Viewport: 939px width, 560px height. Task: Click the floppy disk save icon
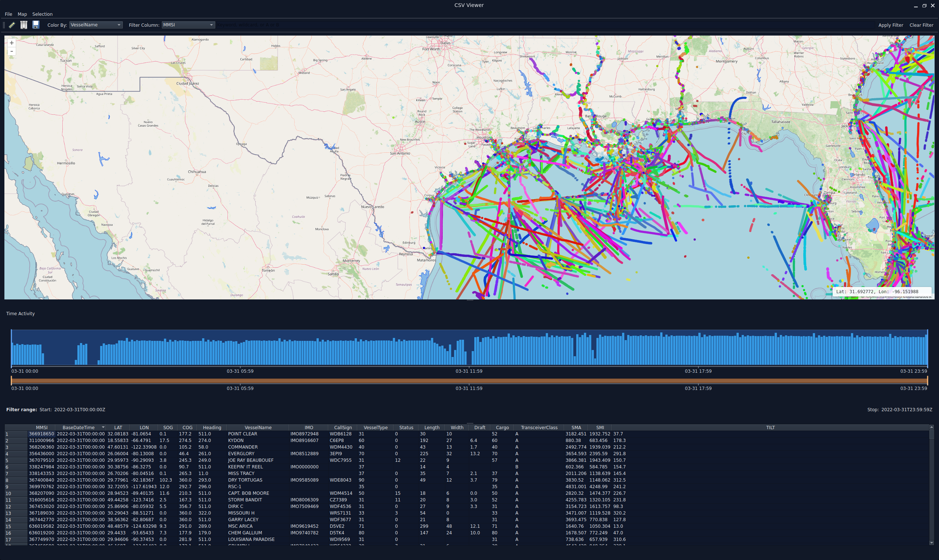tap(36, 25)
